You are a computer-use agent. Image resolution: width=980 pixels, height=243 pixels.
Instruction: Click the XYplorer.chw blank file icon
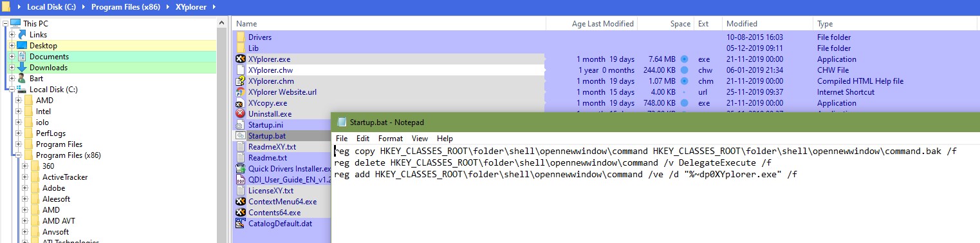point(241,70)
